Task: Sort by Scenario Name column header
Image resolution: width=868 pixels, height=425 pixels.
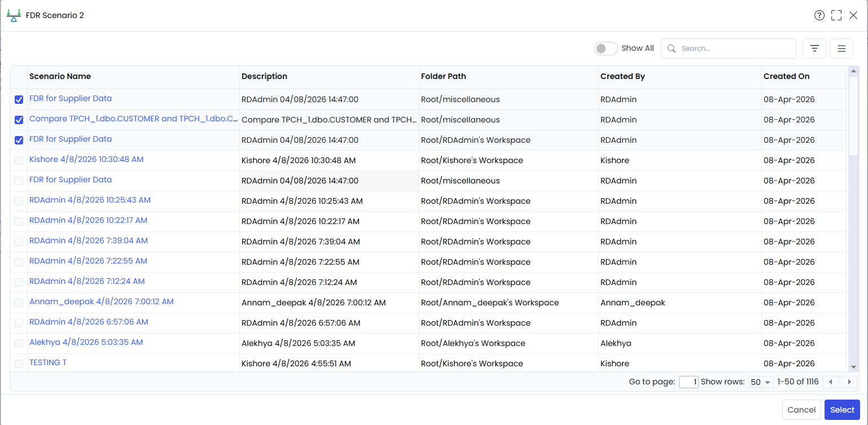Action: click(x=60, y=76)
